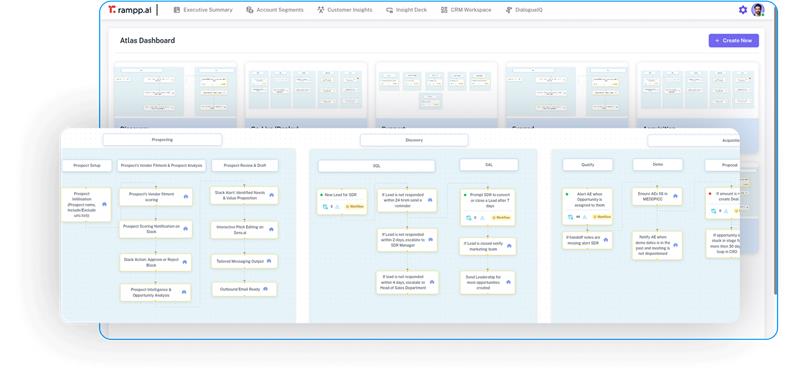800x383 pixels.
Task: Open the first Atlas Dashboard thumbnail card
Action: pyautogui.click(x=176, y=95)
